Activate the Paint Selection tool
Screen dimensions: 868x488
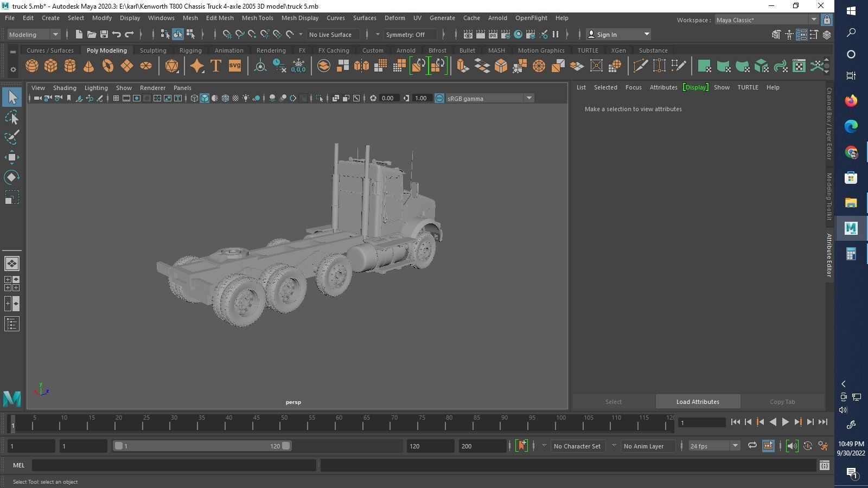coord(12,137)
